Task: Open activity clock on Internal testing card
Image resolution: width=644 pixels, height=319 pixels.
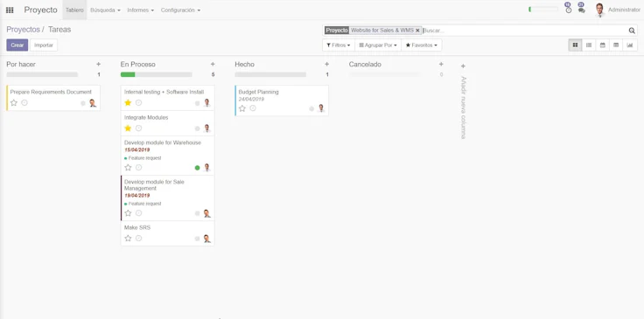Action: (x=138, y=102)
